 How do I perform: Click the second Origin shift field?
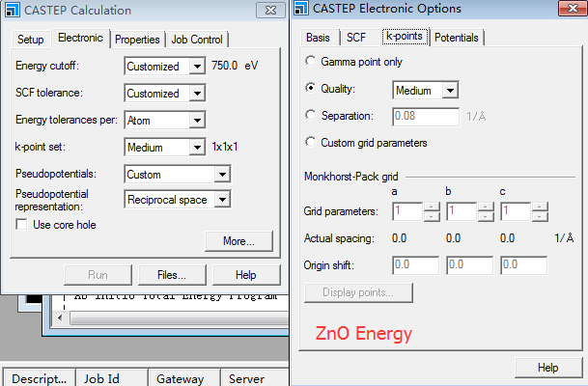click(x=469, y=265)
